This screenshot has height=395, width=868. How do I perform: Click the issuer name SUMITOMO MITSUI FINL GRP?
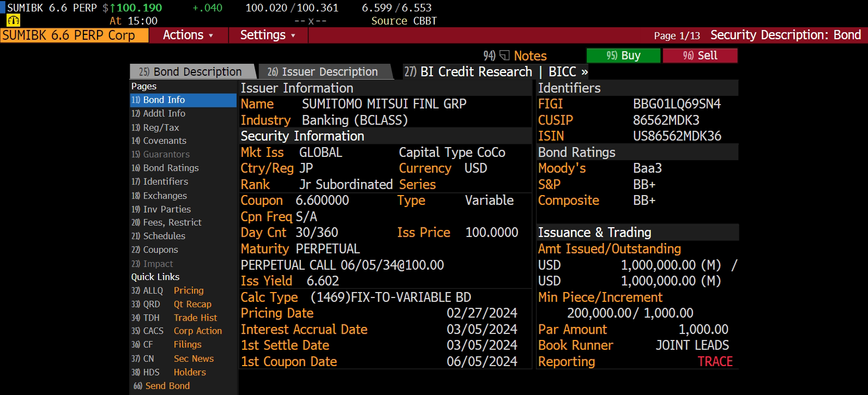click(x=384, y=104)
